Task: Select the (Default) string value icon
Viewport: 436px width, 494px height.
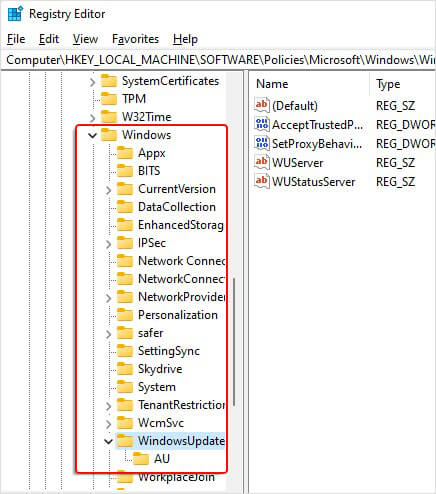Action: point(262,105)
